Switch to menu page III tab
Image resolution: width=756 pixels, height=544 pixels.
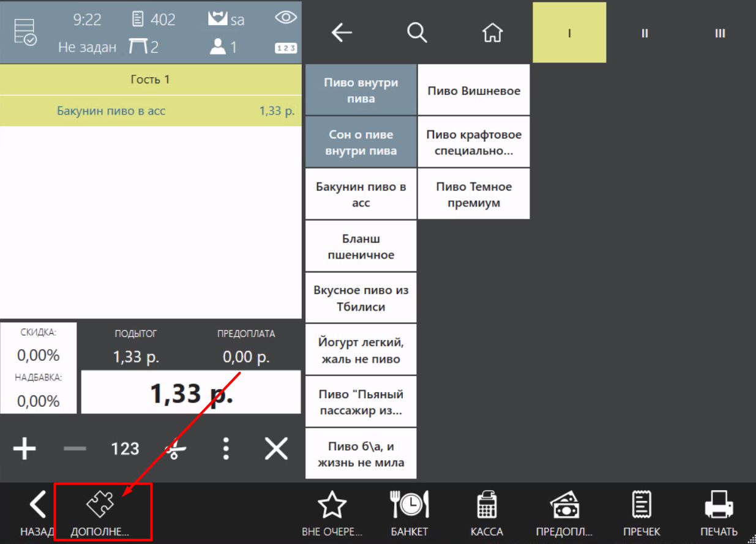[720, 33]
